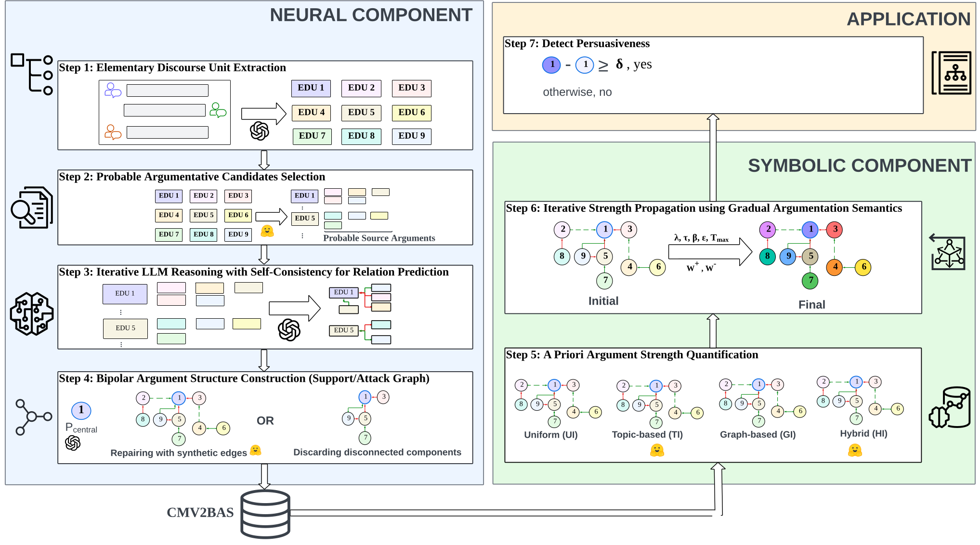Image resolution: width=980 pixels, height=545 pixels.
Task: Click the tree hierarchy icon beside Step 1
Action: (32, 75)
